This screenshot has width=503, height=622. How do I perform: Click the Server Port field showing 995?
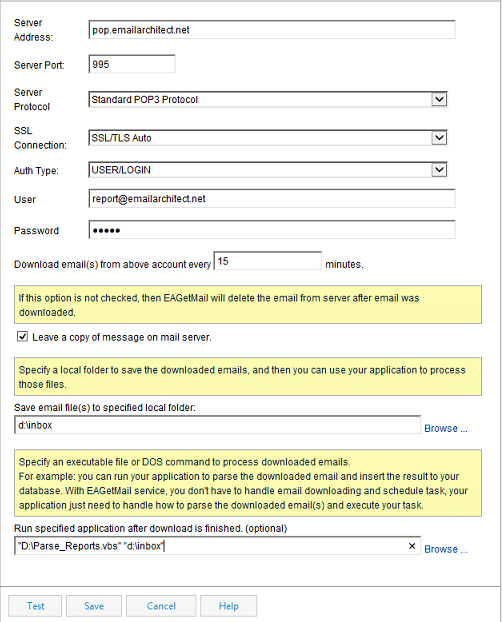pyautogui.click(x=132, y=64)
